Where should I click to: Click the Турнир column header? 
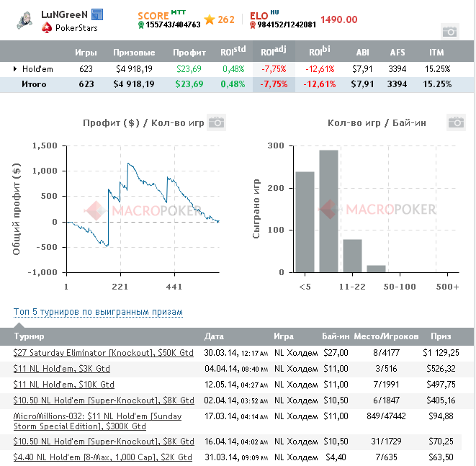point(29,336)
